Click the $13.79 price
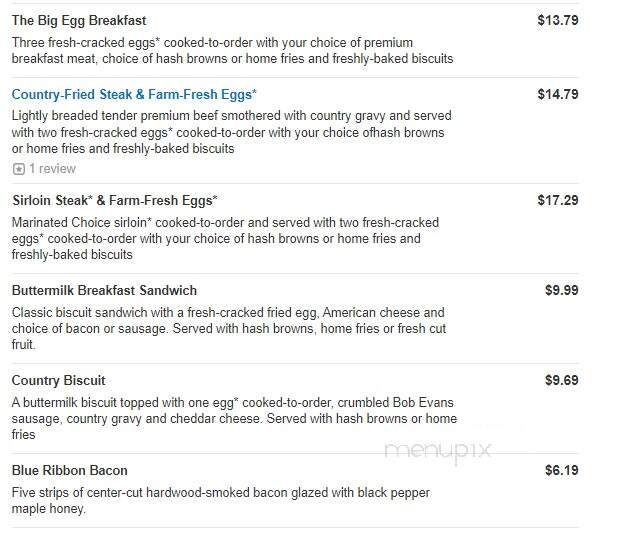Screen dimensions: 617x533 point(558,20)
